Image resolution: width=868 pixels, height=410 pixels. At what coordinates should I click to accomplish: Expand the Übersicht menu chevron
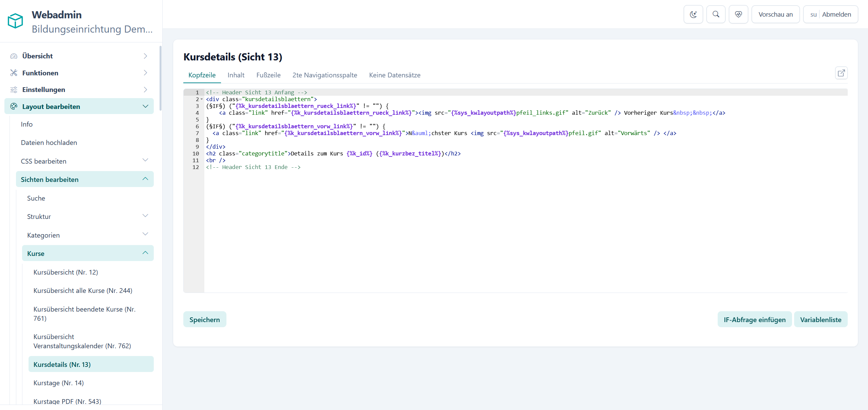point(145,56)
